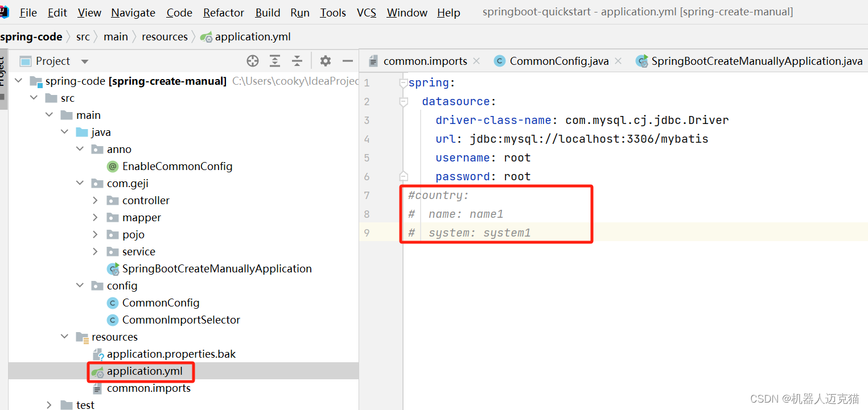Collapse the 'datasource:' fold arrow

coord(403,101)
